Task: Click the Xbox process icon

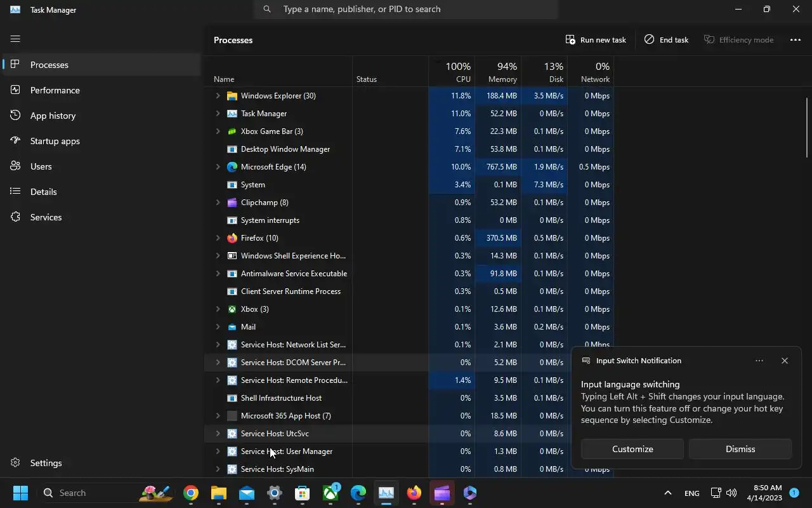Action: coord(232,309)
